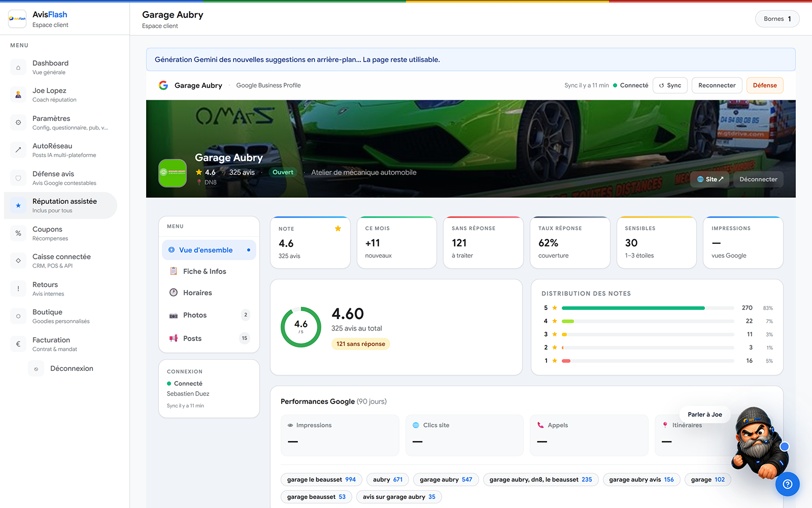Select Posts in the inner menu
Image resolution: width=812 pixels, height=508 pixels.
[x=209, y=338]
